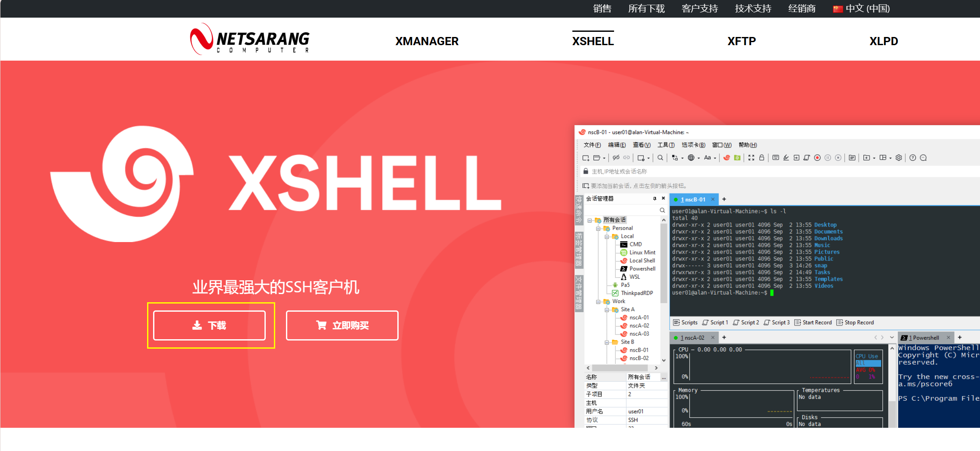Click the Aa font icon in toolbar

pyautogui.click(x=707, y=158)
